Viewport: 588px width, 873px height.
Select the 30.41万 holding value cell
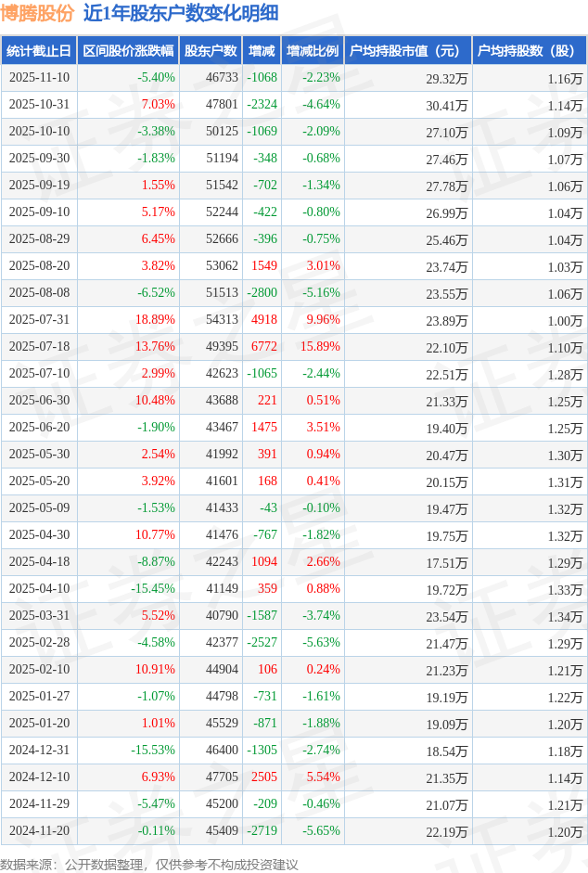point(447,105)
